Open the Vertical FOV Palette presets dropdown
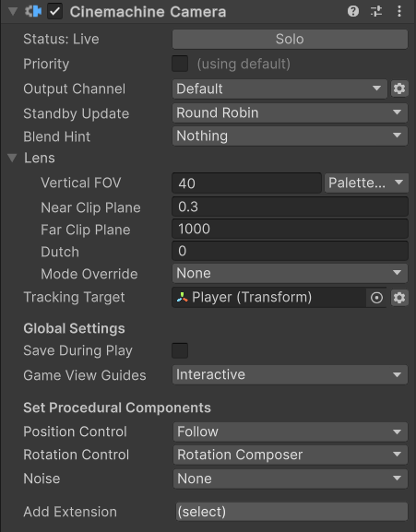The width and height of the screenshot is (416, 532). coord(366,183)
